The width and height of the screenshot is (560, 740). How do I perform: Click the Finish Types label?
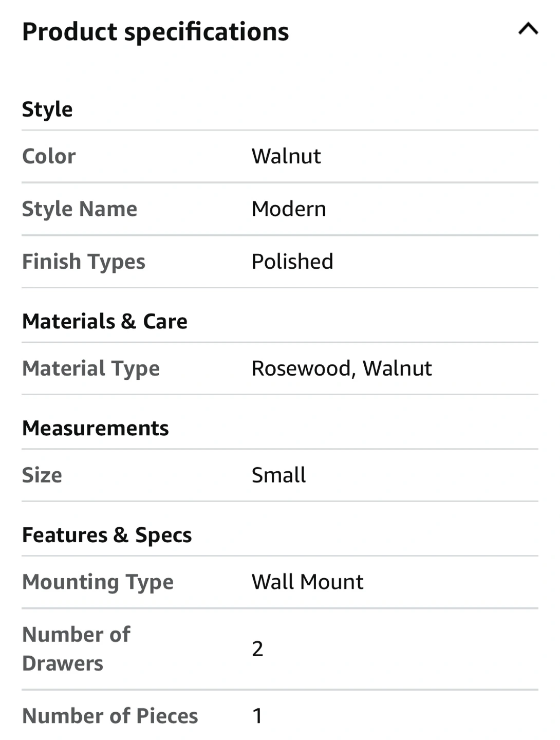coord(84,262)
